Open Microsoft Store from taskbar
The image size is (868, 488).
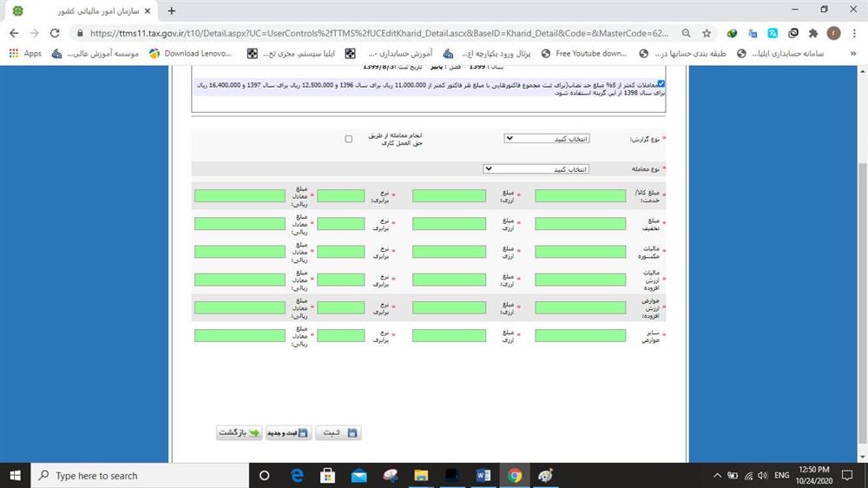[x=328, y=475]
